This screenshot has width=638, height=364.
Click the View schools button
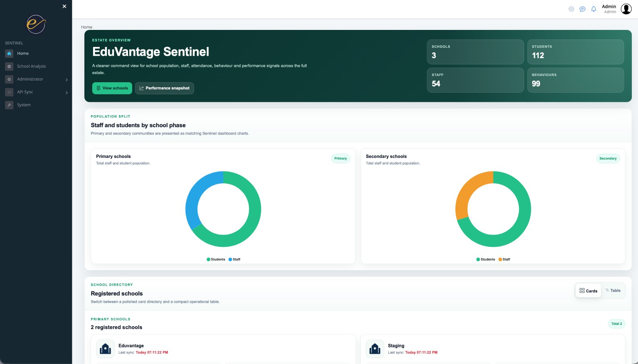(x=112, y=88)
